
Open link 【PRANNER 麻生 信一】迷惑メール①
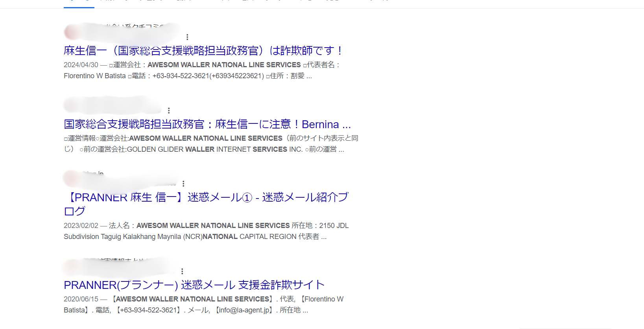tap(206, 204)
